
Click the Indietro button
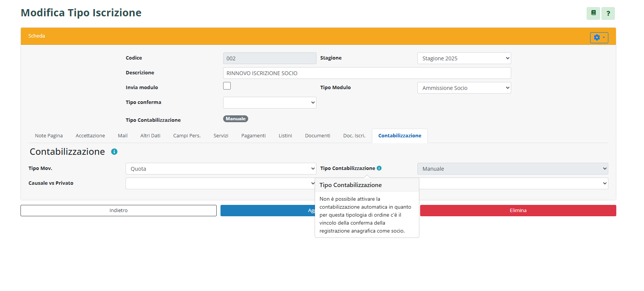118,211
